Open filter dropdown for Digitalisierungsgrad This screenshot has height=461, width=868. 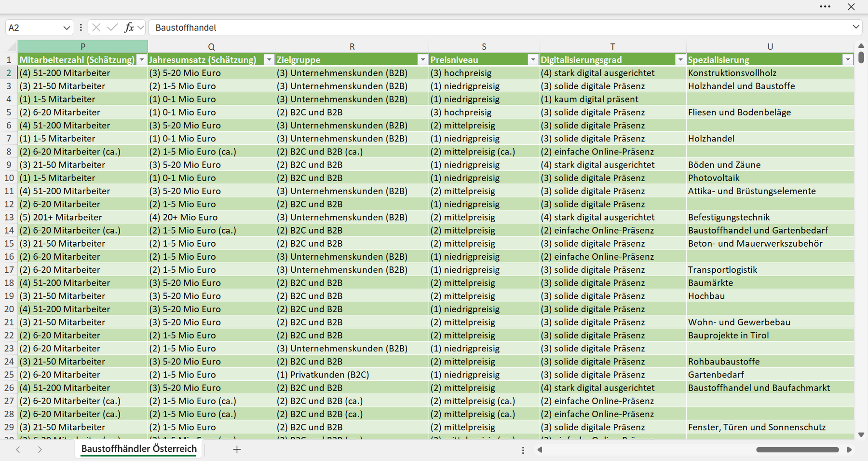click(680, 60)
